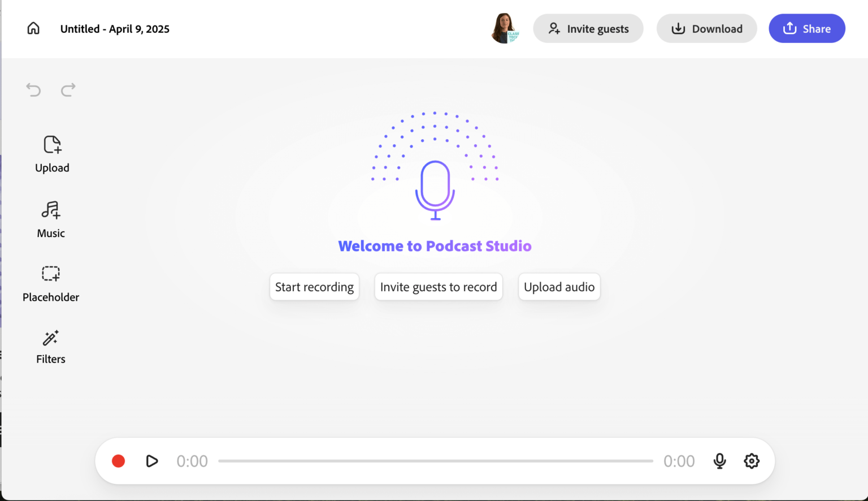Click the timeline playback progress bar
This screenshot has width=868, height=501.
click(435, 461)
